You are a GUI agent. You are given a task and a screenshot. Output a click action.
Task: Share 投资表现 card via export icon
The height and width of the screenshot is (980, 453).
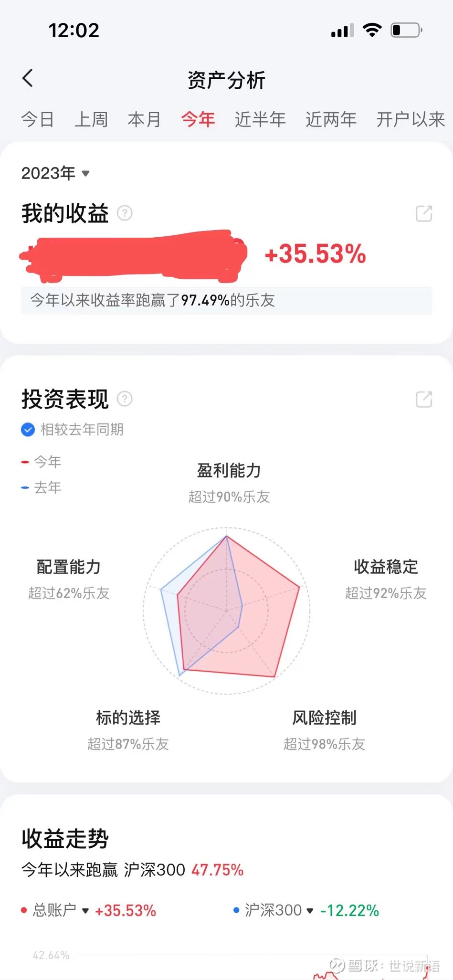[x=423, y=399]
